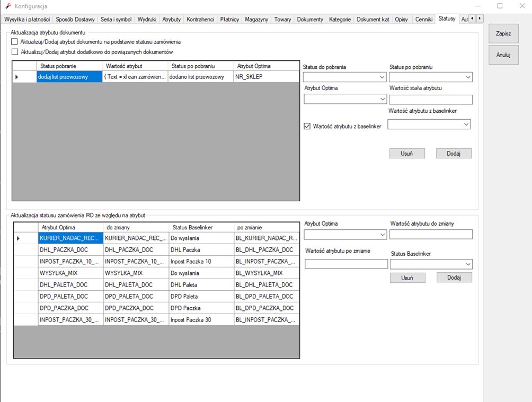532x402 pixels.
Task: Open the Wydruki tab
Action: [147, 20]
